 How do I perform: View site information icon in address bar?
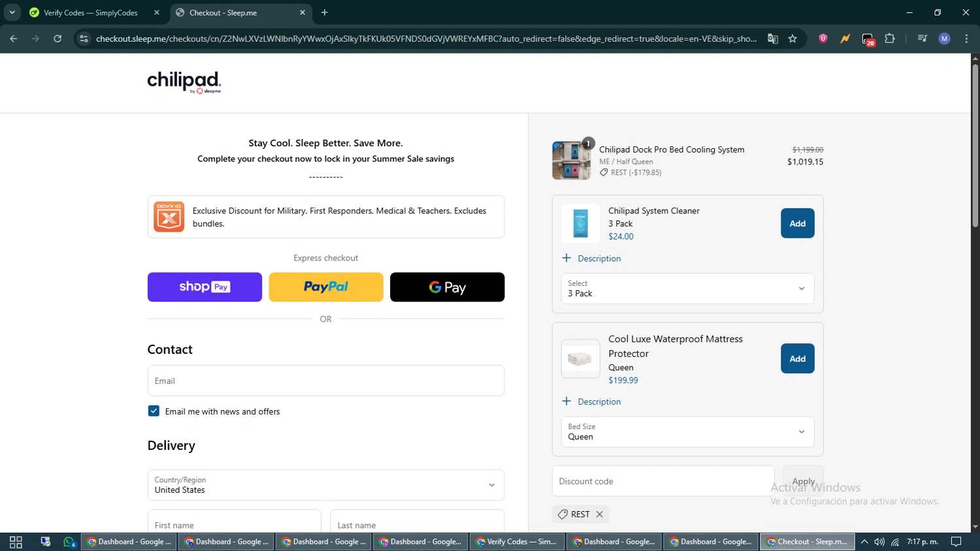(84, 39)
